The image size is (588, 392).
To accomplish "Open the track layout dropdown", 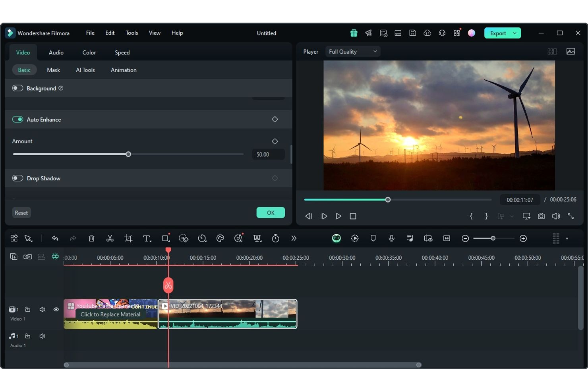I will [x=566, y=238].
